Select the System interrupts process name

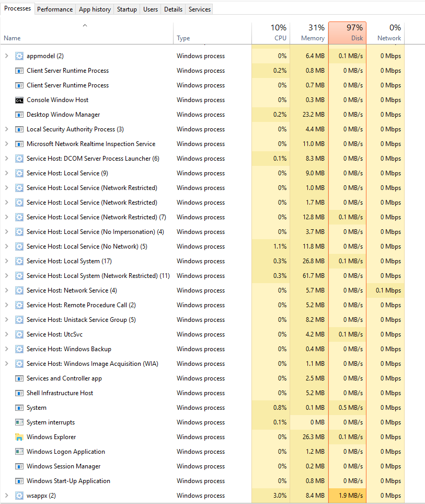51,422
